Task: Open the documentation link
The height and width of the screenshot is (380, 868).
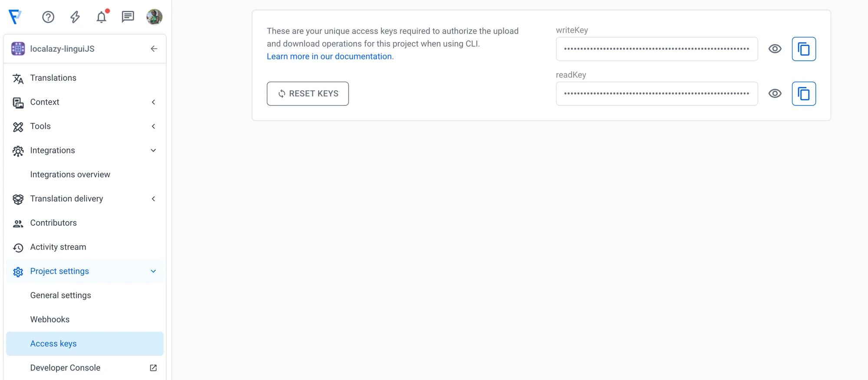Action: pyautogui.click(x=330, y=56)
